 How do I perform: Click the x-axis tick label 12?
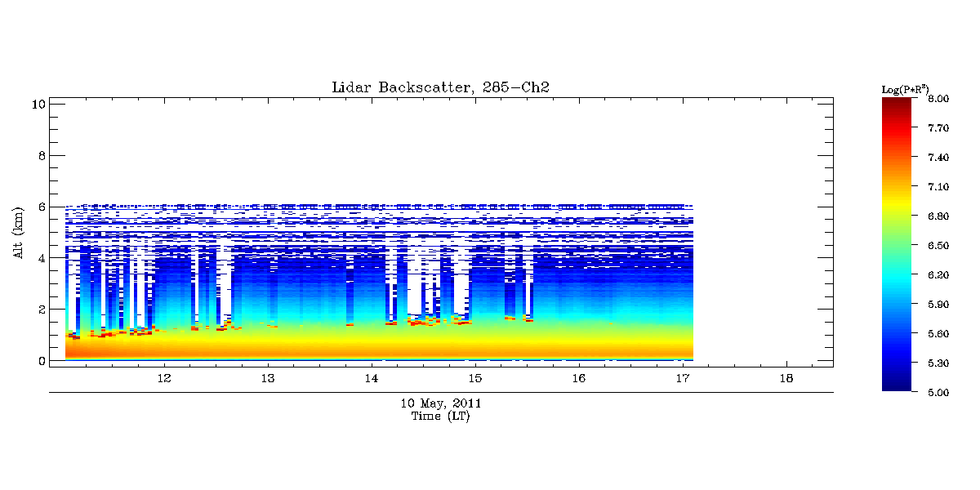tap(164, 378)
